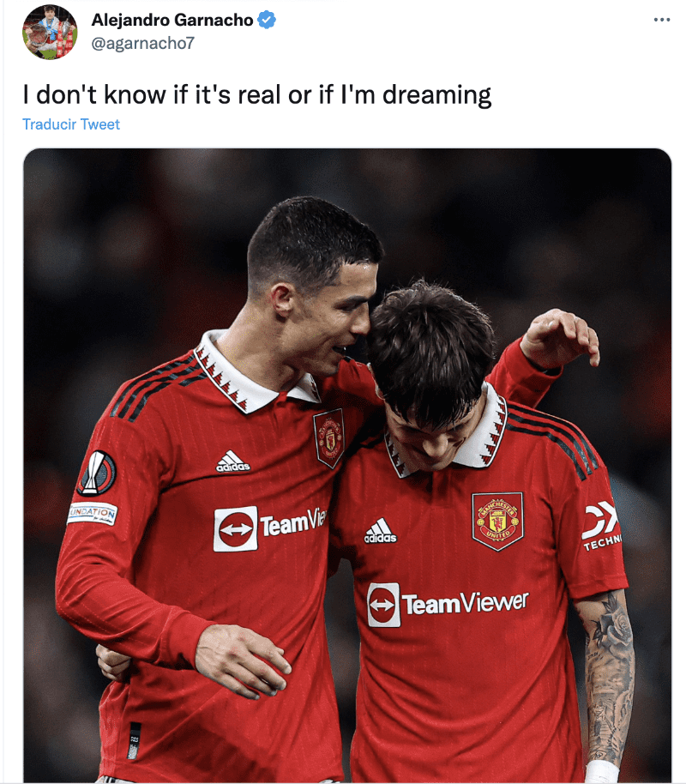Click the Europa League sleeve badge in photo
This screenshot has height=784, width=686.
coord(97,473)
